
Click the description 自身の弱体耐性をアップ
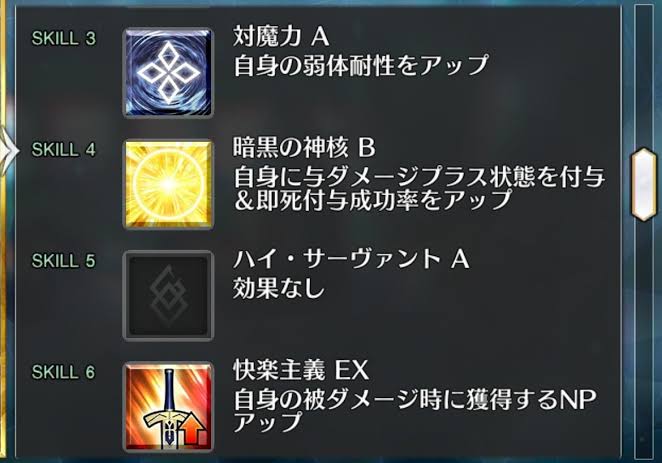click(361, 65)
